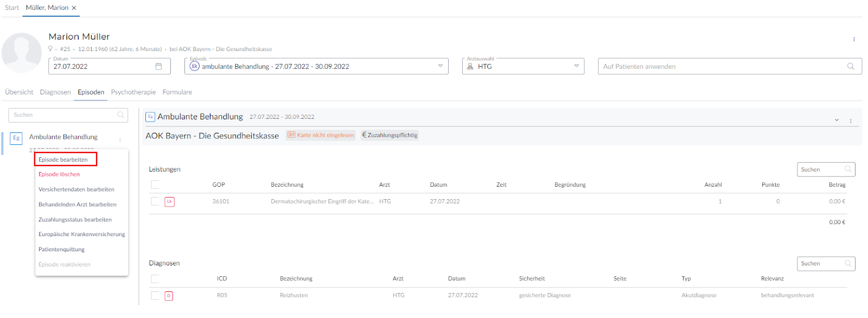This screenshot has width=868, height=318.
Task: Tick the checkbox for diagnosis R05
Action: click(x=155, y=295)
